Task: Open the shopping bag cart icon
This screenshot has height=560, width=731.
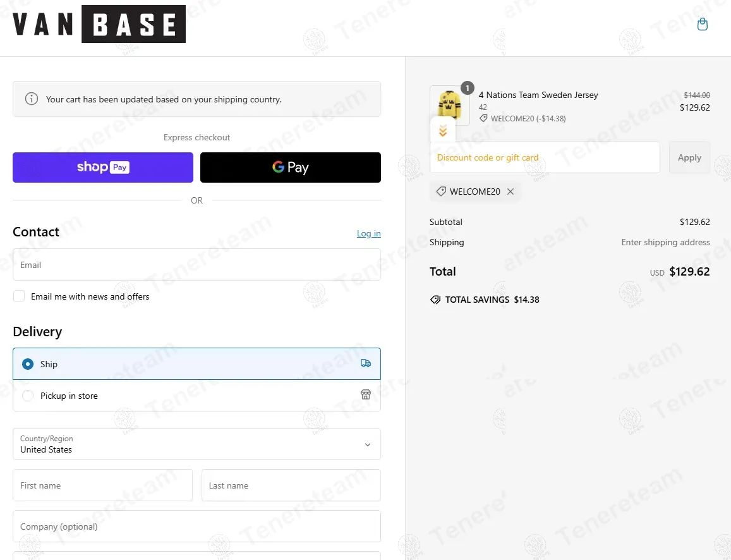Action: tap(702, 24)
